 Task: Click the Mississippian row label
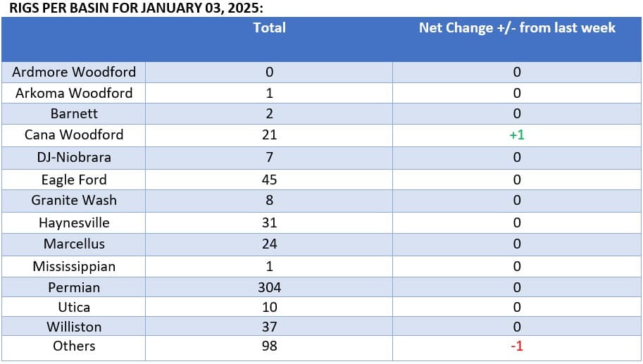tap(74, 267)
